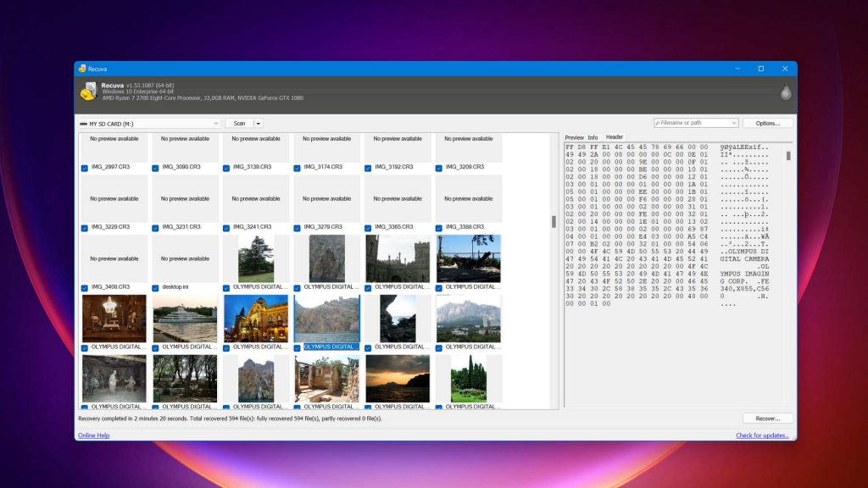Uncheck the IMG_2997.CR3 checkbox

click(x=85, y=168)
